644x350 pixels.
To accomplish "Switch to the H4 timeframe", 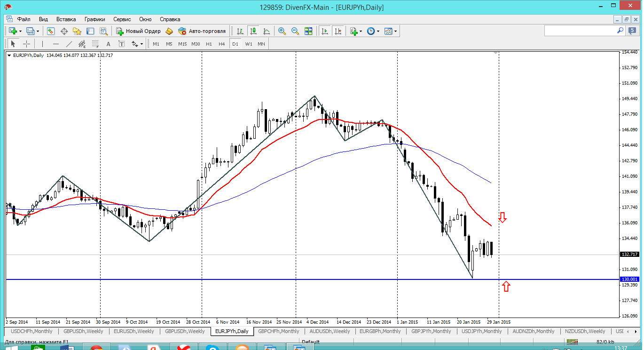I will [222, 44].
